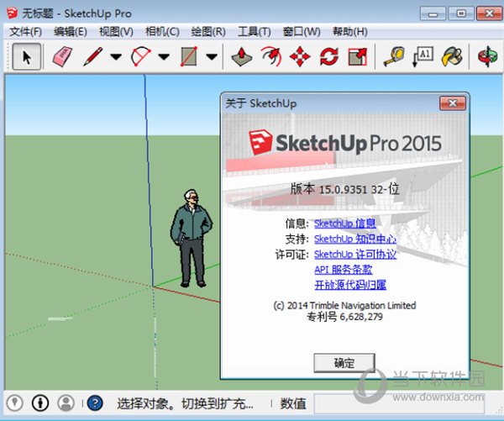The width and height of the screenshot is (504, 421).
Task: Open the 窗口(W) menu
Action: [x=302, y=32]
